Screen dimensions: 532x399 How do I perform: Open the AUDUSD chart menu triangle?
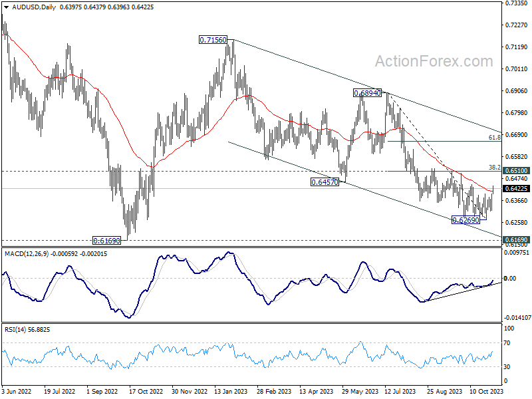pos(7,7)
